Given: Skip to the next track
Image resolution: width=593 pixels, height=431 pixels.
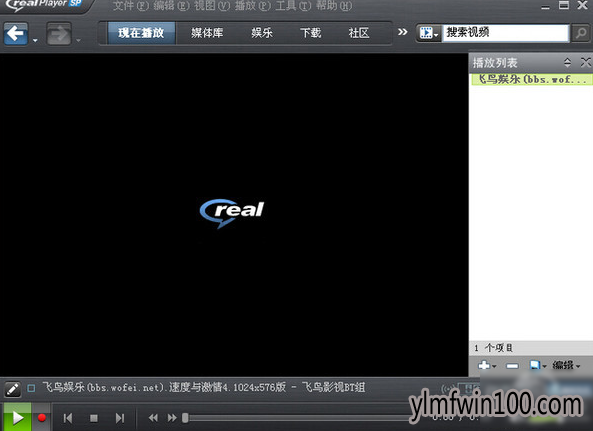Looking at the screenshot, I should pyautogui.click(x=120, y=418).
